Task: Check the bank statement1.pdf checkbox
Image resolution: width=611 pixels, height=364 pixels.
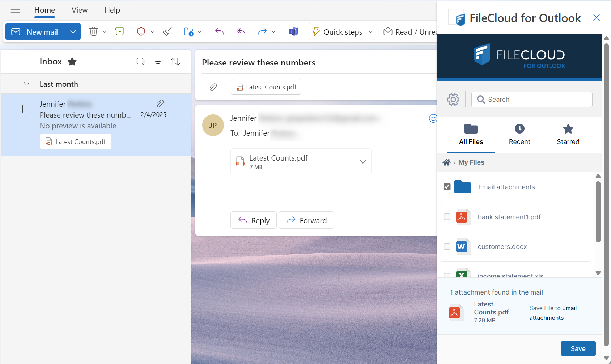Action: click(447, 217)
